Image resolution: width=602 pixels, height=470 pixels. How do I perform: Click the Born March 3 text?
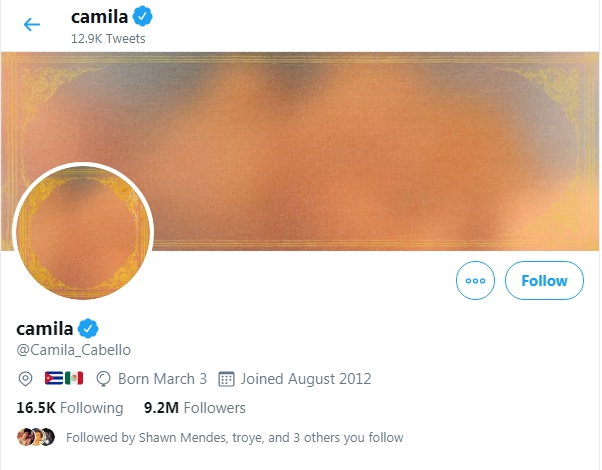[162, 379]
